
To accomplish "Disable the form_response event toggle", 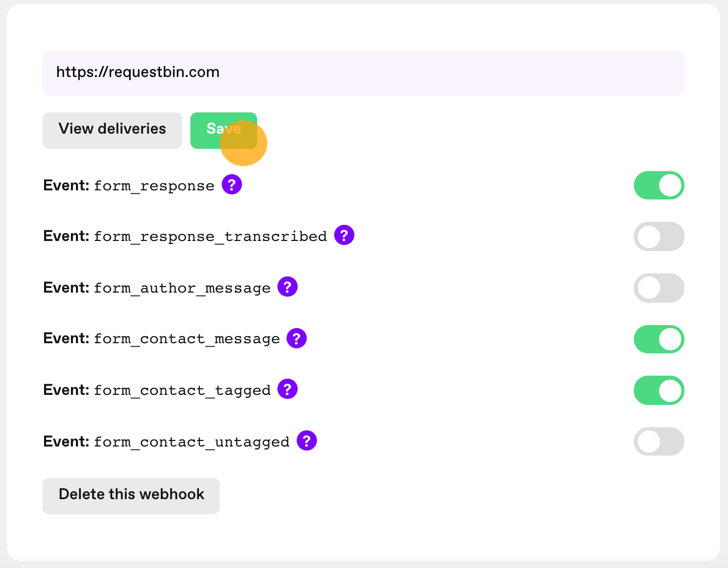I will pyautogui.click(x=659, y=185).
